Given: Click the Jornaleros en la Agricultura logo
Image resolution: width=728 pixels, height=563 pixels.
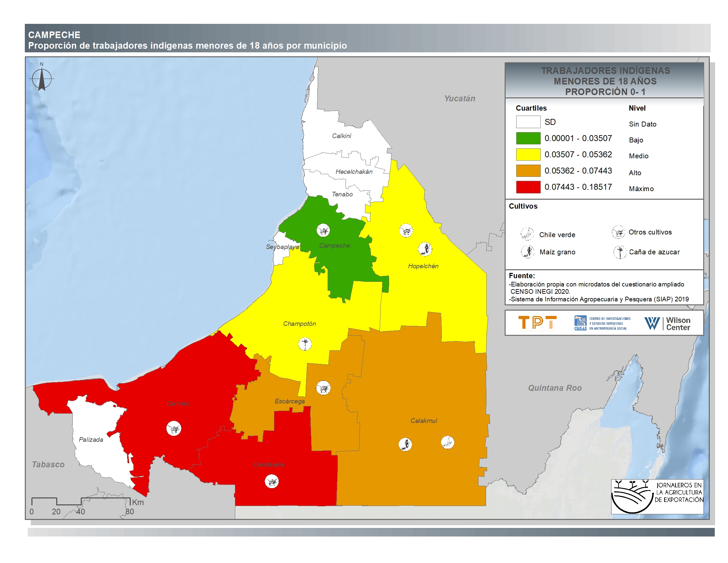Looking at the screenshot, I should tap(657, 497).
